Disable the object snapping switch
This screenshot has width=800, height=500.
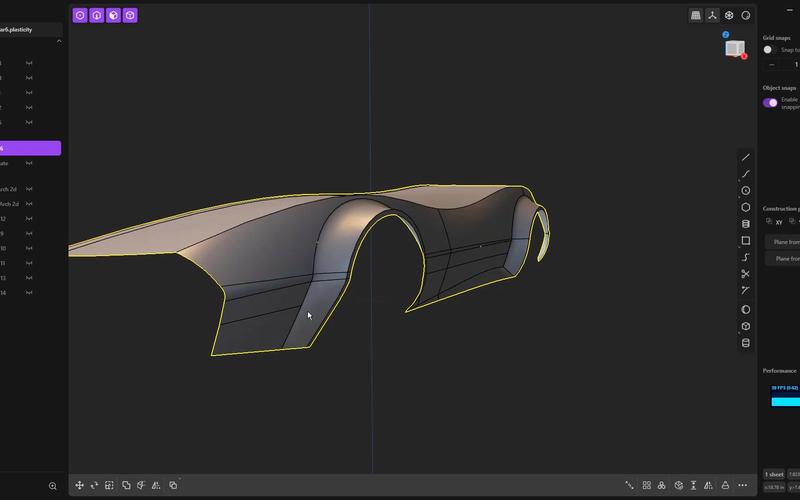(x=770, y=103)
